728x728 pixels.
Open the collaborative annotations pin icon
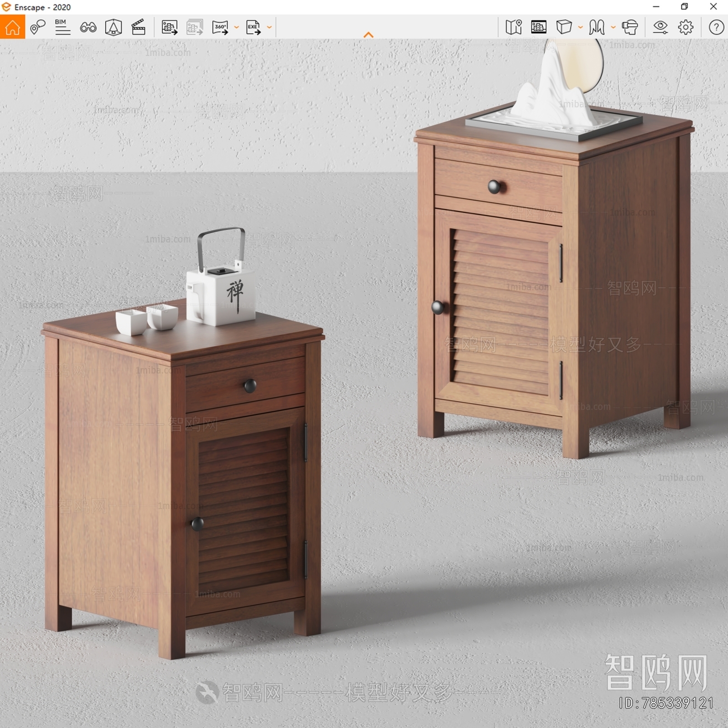pos(37,27)
